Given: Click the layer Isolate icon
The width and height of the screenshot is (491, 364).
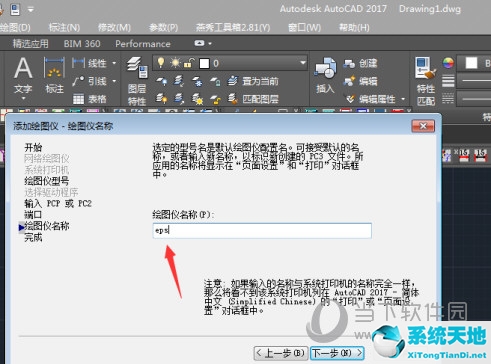Looking at the screenshot, I should [179, 81].
